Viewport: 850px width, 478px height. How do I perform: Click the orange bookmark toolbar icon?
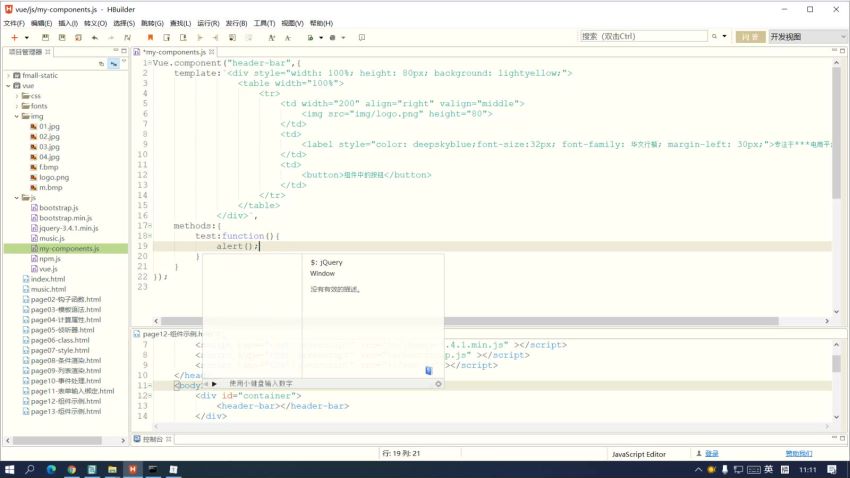(150, 37)
